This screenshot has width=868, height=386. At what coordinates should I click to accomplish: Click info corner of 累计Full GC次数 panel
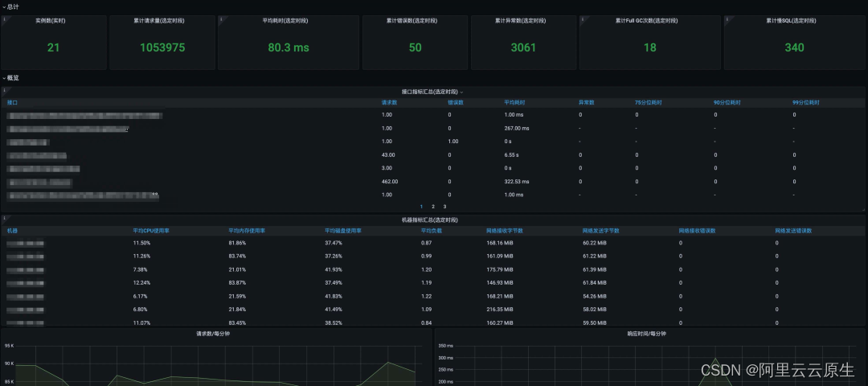[583, 18]
